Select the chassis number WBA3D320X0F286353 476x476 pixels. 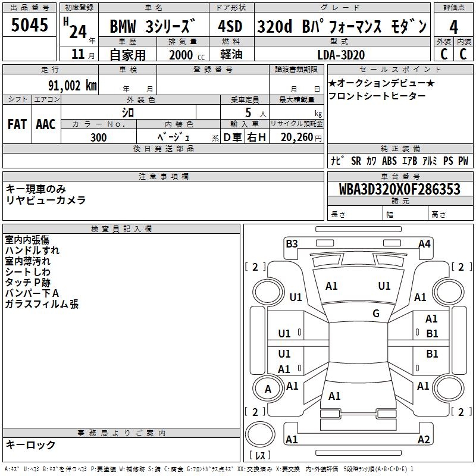click(x=399, y=189)
